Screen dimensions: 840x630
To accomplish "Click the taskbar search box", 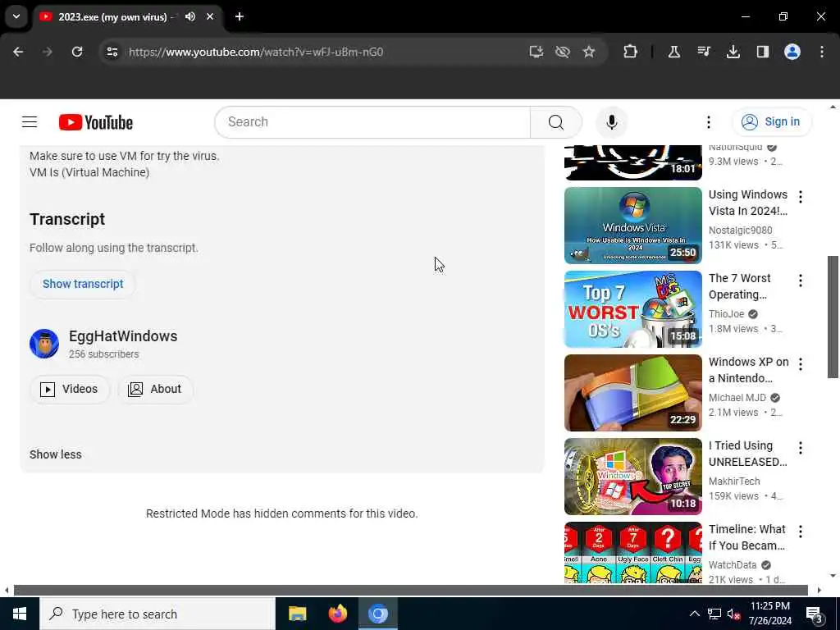I will pos(157,614).
